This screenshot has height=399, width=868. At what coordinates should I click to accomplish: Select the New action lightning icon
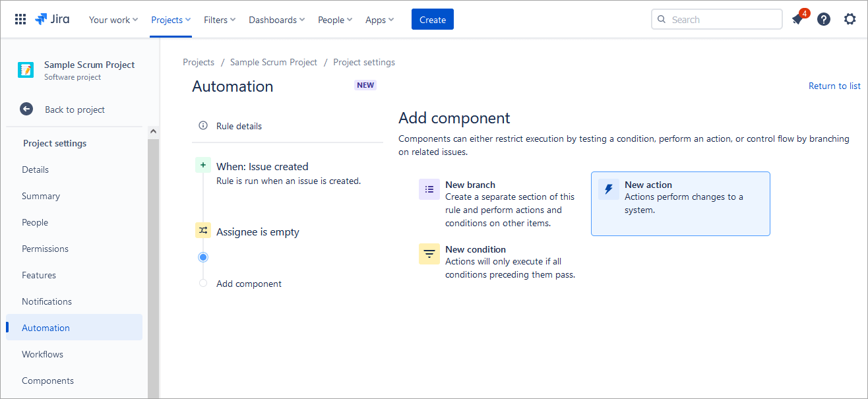coord(609,189)
